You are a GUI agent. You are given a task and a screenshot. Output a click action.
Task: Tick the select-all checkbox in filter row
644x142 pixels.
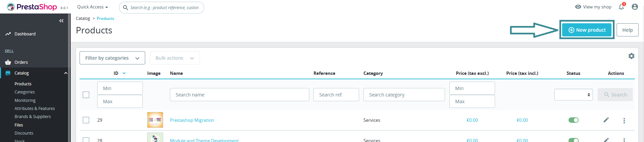point(86,95)
